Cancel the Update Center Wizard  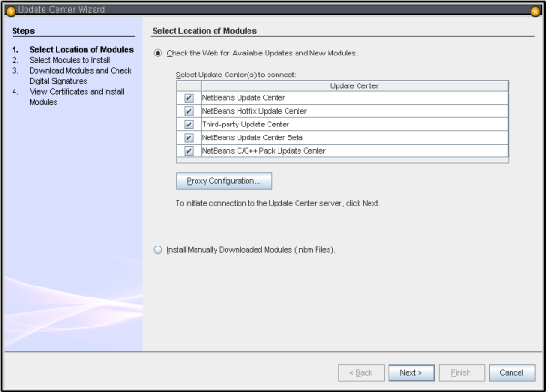(511, 373)
